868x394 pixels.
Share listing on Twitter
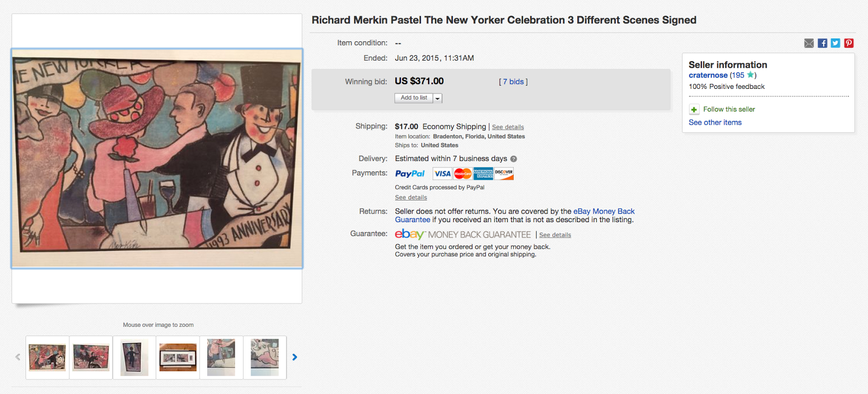(835, 43)
